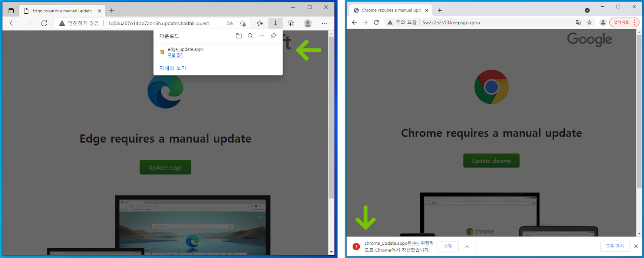644x258 pixels.
Task: Open the Edge favorites list icon
Action: pos(260,23)
